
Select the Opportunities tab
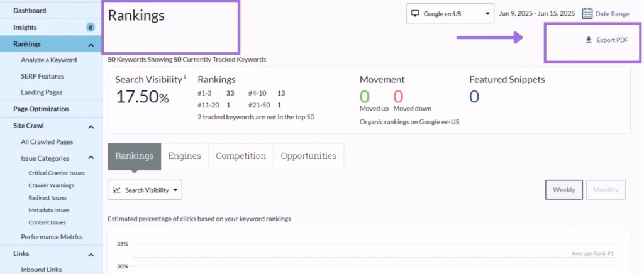[x=308, y=156]
